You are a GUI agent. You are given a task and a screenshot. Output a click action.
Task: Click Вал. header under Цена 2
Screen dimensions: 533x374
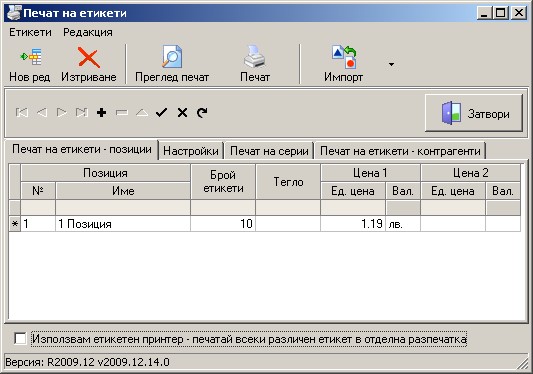click(x=503, y=191)
